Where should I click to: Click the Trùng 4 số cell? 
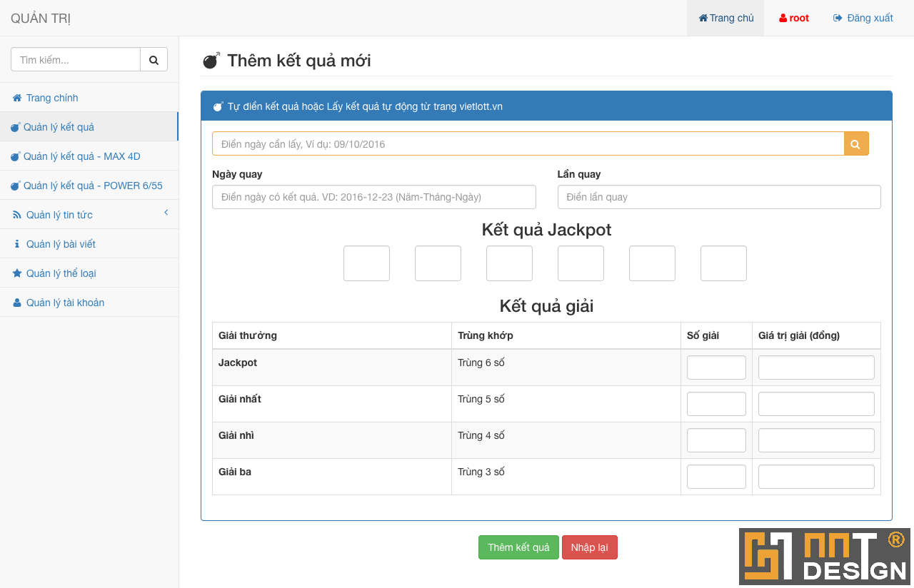click(566, 440)
